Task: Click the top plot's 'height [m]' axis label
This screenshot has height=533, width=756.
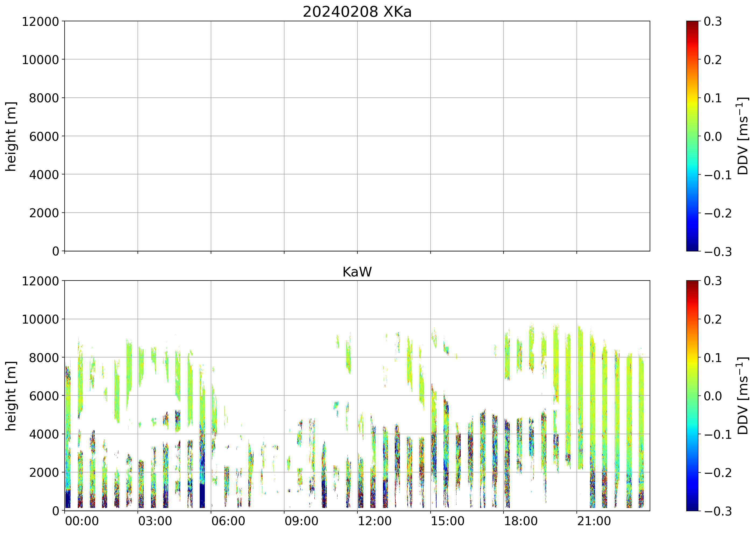Action: (11, 136)
